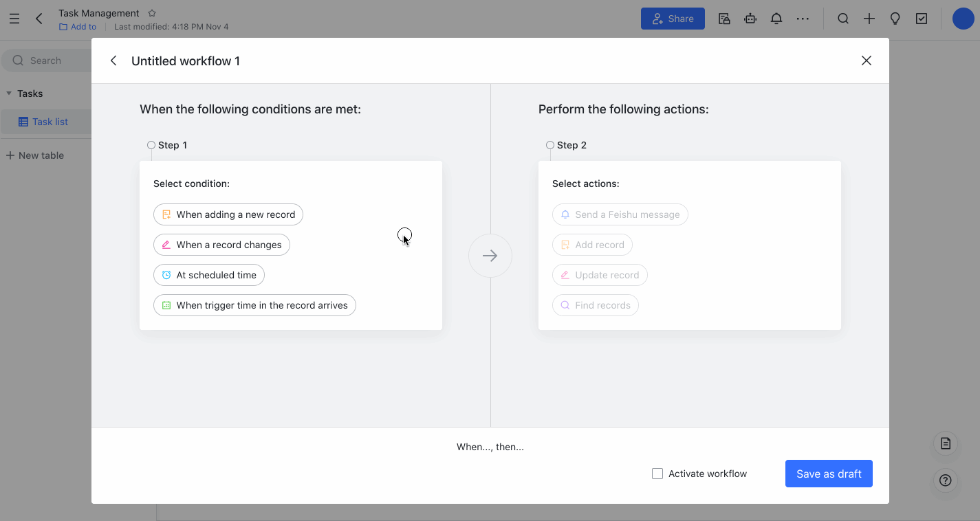Open tips via the lightbulb icon
Viewport: 980px width, 521px height.
point(895,19)
